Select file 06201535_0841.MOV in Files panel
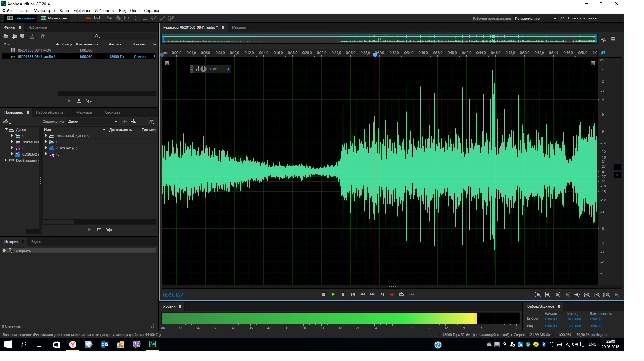644x361 pixels. click(34, 50)
